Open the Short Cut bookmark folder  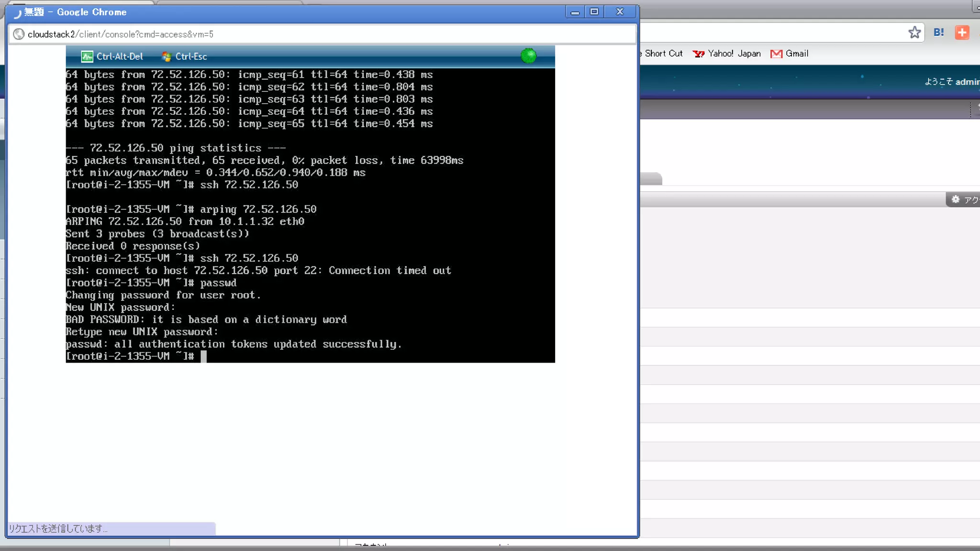[663, 54]
